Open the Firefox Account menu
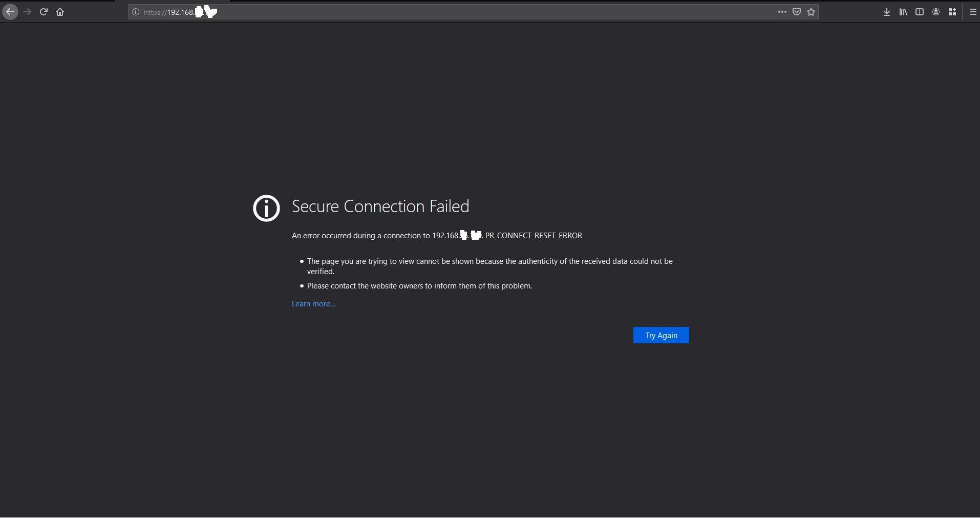Screen dimensions: 980x518 click(x=936, y=12)
